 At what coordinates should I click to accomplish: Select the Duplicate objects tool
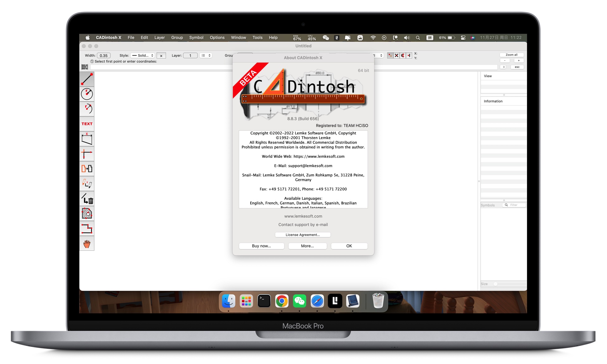pyautogui.click(x=87, y=169)
